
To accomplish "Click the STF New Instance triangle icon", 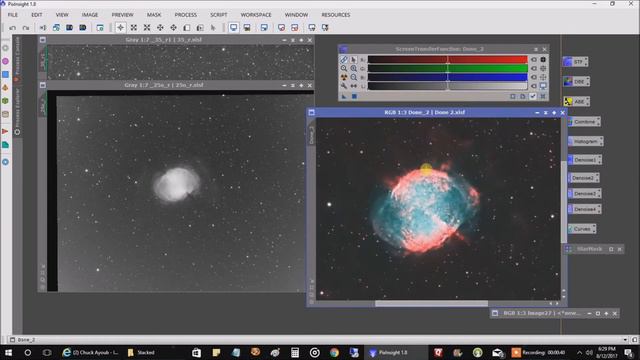I will click(344, 96).
